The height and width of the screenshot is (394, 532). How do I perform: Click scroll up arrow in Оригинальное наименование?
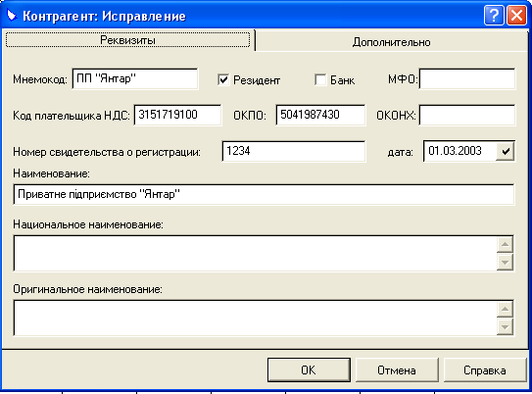[506, 309]
